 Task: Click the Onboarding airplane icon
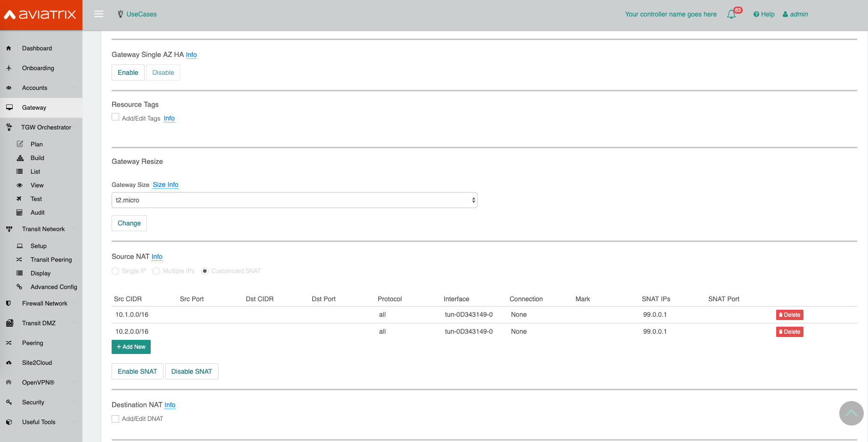click(x=8, y=68)
